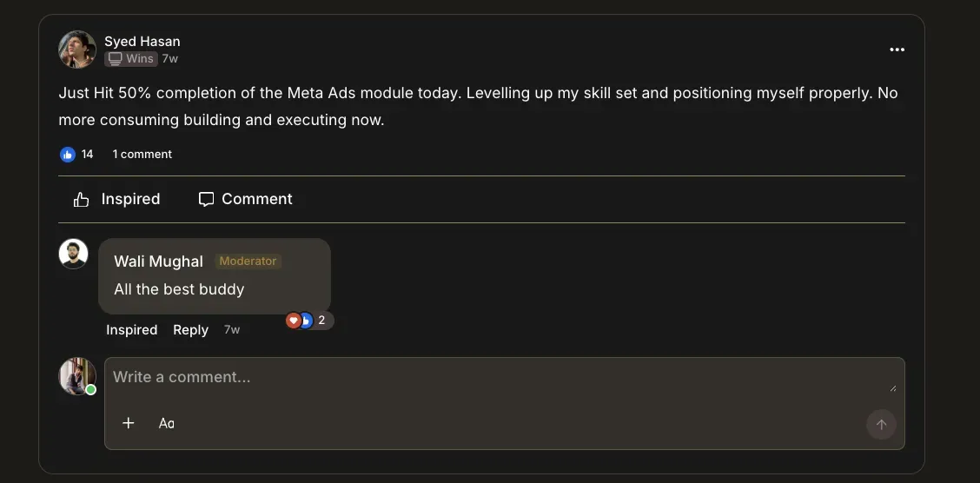Click Wali Mughal's name
980x483 pixels.
point(158,261)
